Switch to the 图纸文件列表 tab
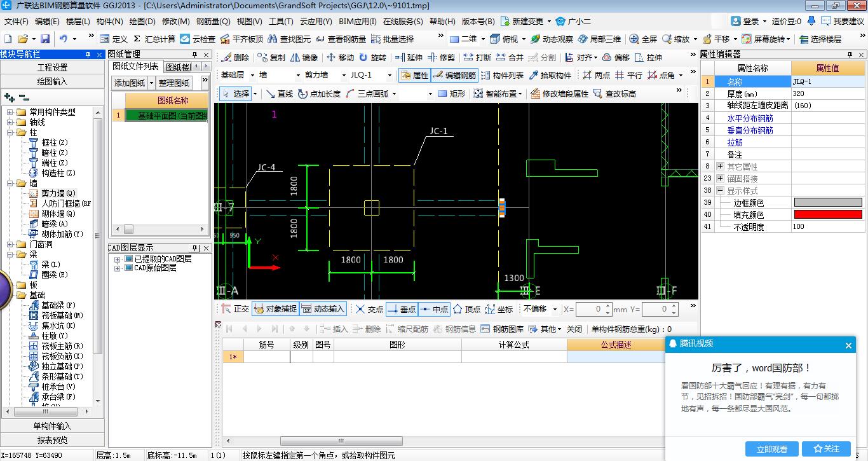Image resolution: width=868 pixels, height=461 pixels. point(136,66)
